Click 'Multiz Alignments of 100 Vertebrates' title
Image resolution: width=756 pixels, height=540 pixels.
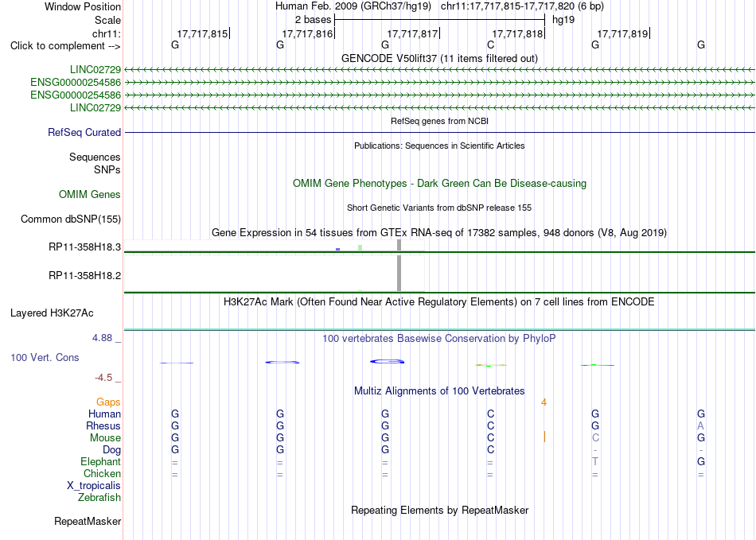click(x=439, y=390)
